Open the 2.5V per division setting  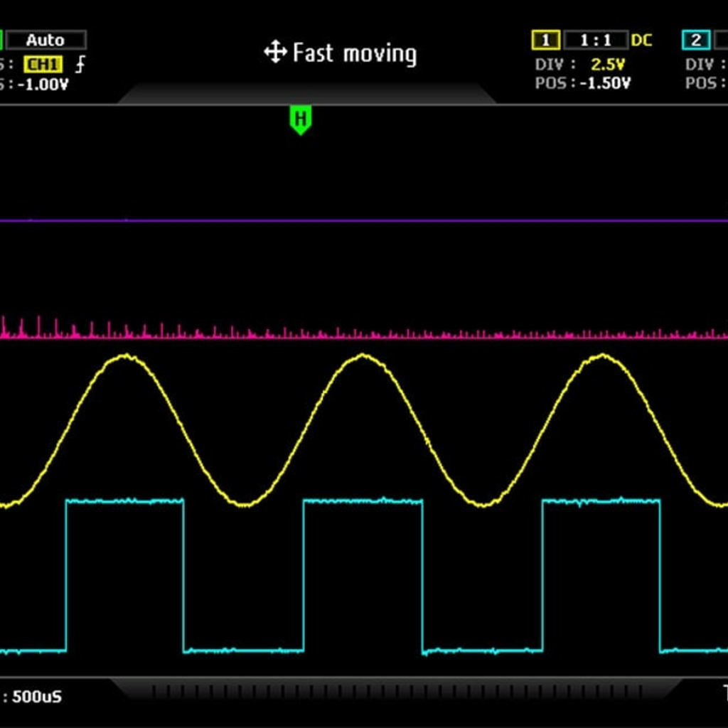pos(607,65)
